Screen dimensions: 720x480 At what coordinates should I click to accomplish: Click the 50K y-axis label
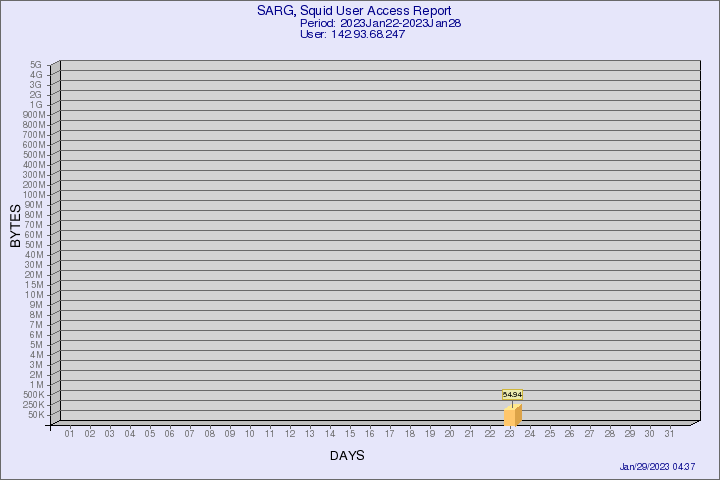tap(36, 415)
